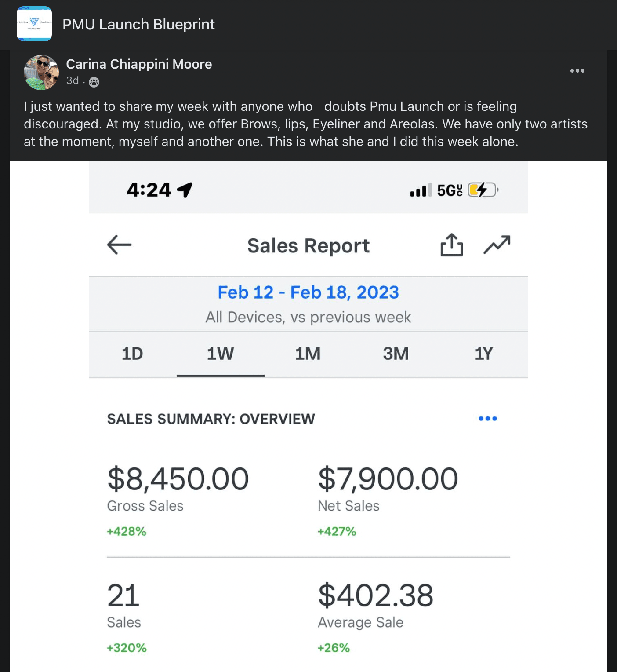This screenshot has width=617, height=672.
Task: Select the 1W time range tab
Action: pos(220,354)
